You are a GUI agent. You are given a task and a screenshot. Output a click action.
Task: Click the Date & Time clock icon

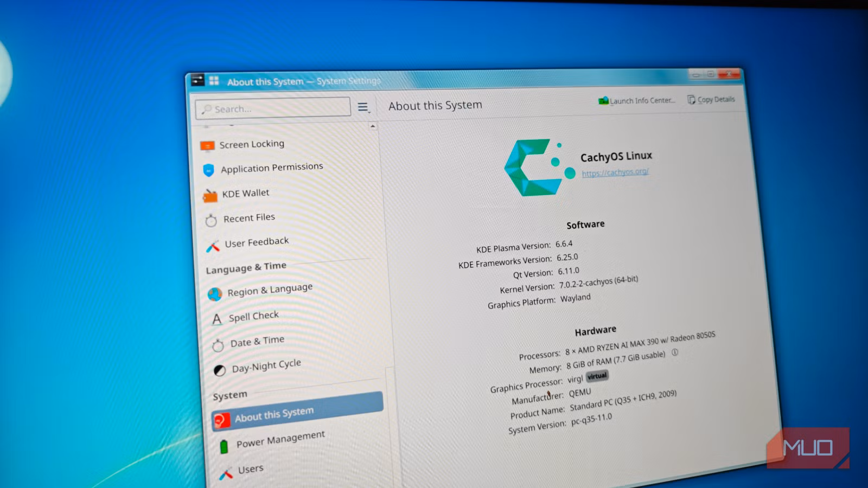(x=218, y=345)
